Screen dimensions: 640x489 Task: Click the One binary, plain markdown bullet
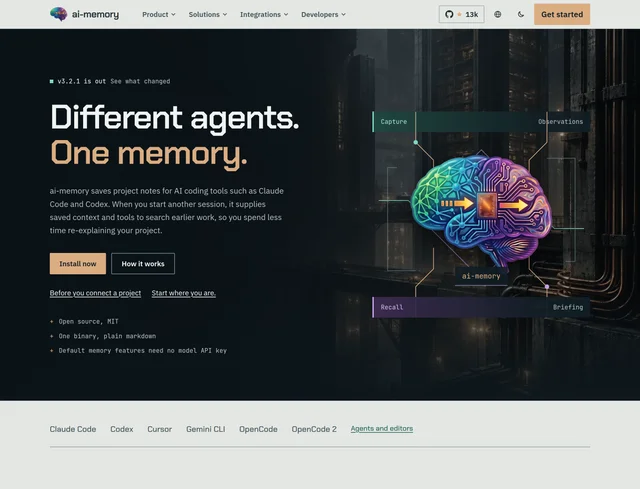pos(107,336)
